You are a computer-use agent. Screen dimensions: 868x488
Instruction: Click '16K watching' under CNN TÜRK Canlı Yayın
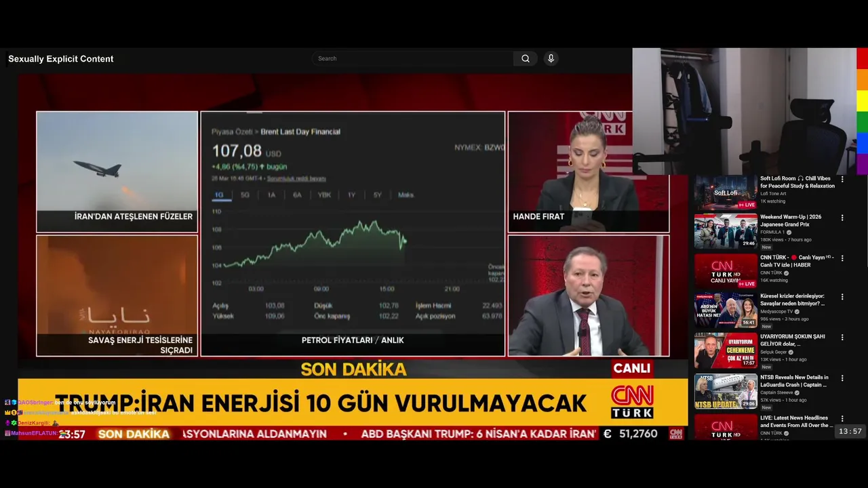[774, 281]
